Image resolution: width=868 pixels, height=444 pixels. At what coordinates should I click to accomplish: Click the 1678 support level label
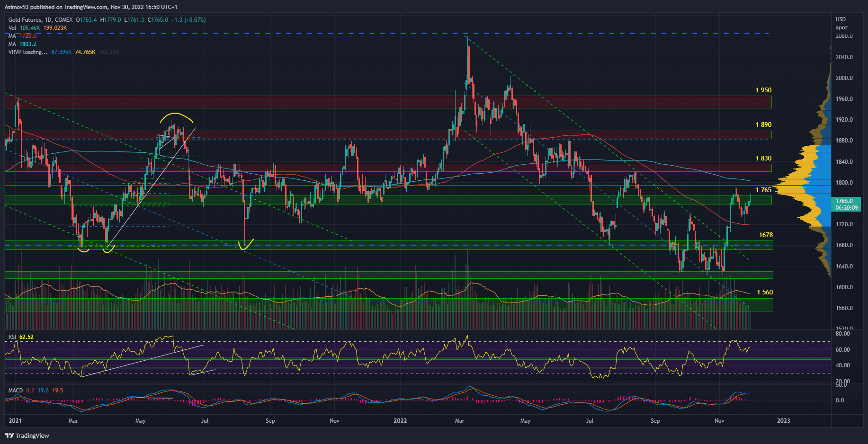pyautogui.click(x=766, y=235)
